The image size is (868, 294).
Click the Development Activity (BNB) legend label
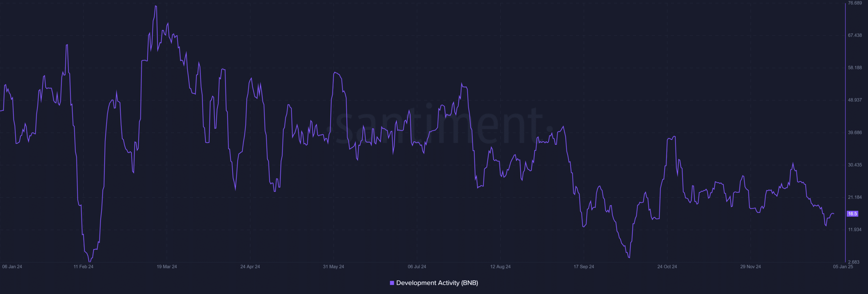pos(437,283)
